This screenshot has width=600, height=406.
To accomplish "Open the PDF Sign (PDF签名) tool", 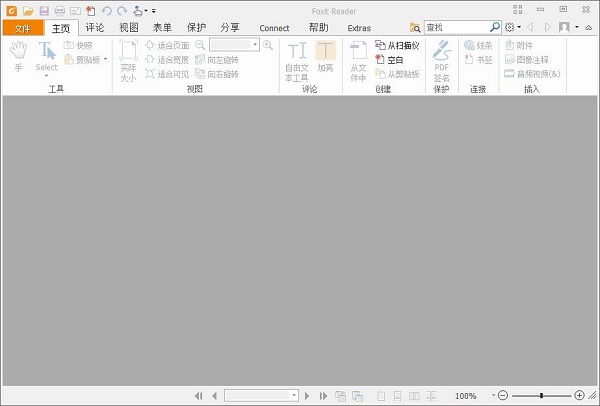I will coord(441,61).
